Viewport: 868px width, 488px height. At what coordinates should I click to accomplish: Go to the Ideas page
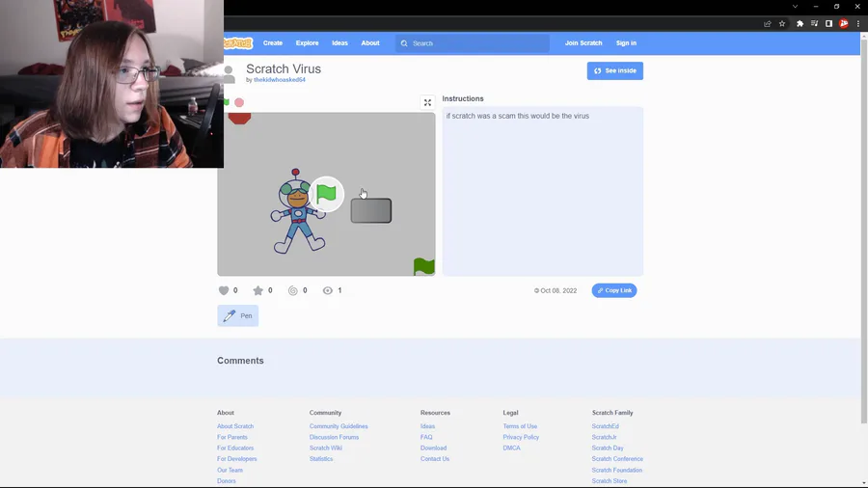(339, 43)
